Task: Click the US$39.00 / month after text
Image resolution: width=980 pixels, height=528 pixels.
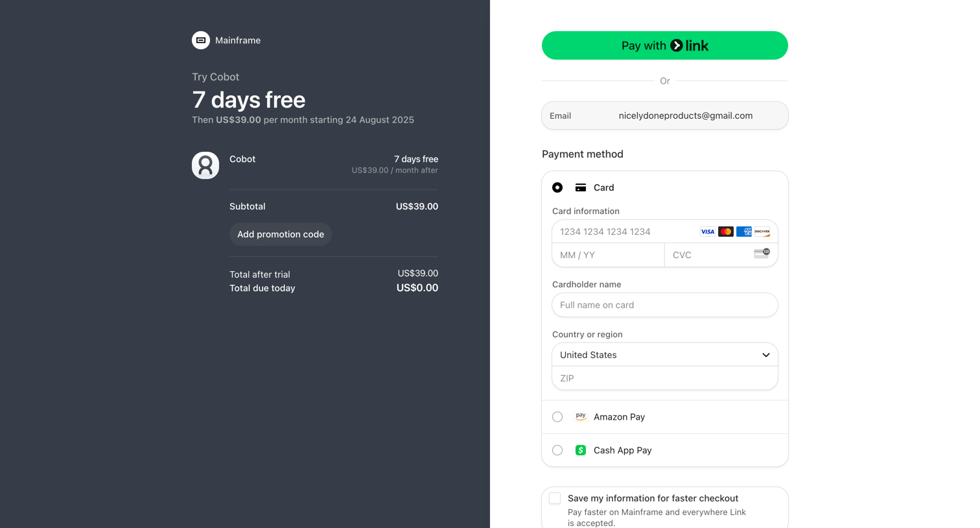Action: [395, 170]
